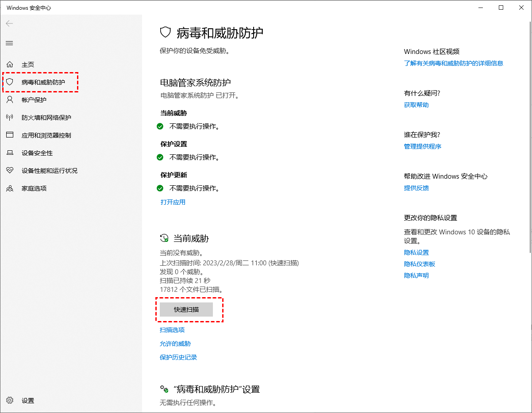Screen dimensions: 532x413
Task: Click the green check under 保护更新
Action: (x=160, y=188)
